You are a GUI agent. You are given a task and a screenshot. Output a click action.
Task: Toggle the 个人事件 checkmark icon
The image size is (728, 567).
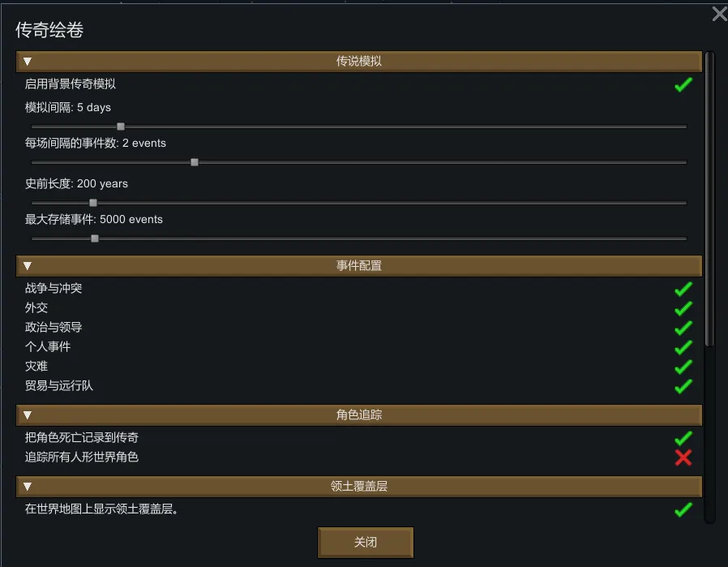coord(683,347)
